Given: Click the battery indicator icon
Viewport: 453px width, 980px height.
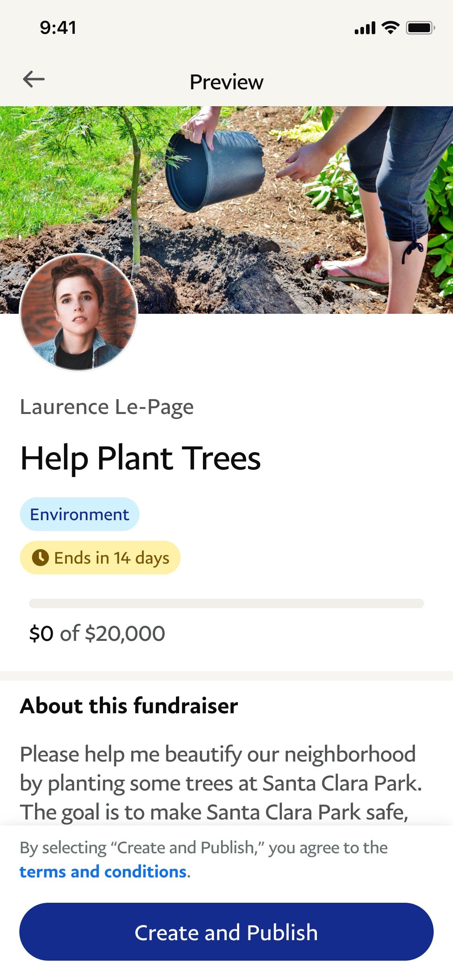Looking at the screenshot, I should tap(420, 28).
